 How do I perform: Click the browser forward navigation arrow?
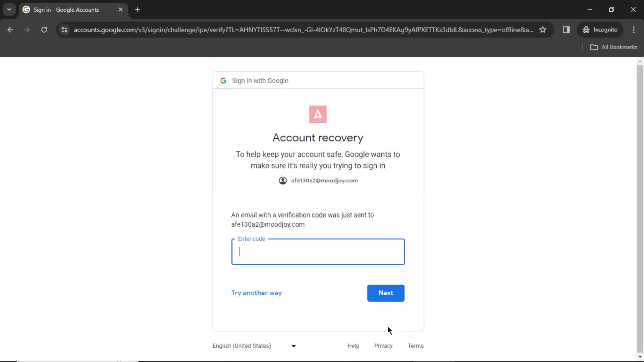tap(27, 29)
